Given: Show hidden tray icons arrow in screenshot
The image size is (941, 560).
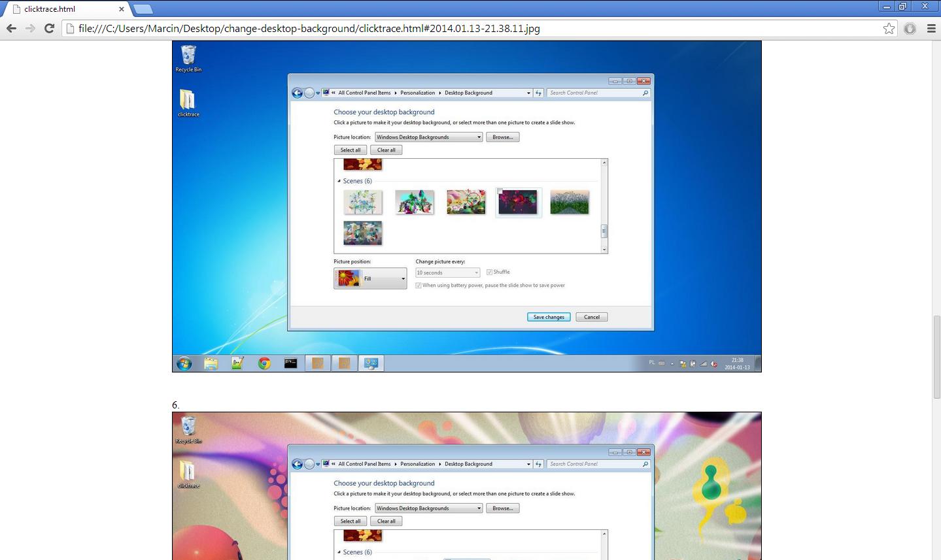Looking at the screenshot, I should click(672, 363).
